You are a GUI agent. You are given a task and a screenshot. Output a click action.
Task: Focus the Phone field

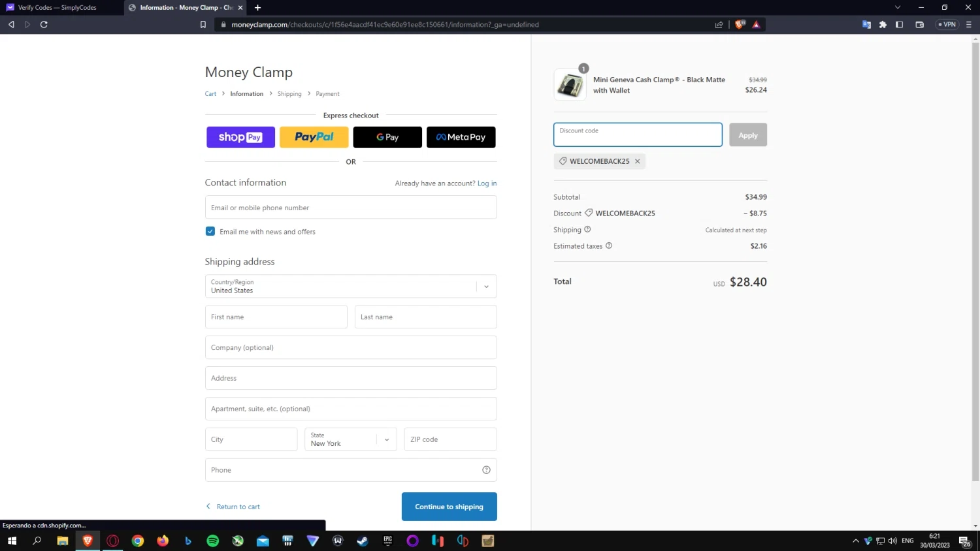click(351, 470)
